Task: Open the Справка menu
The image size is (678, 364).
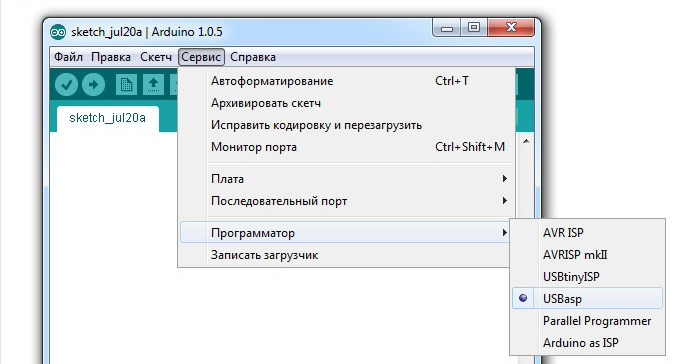Action: click(x=253, y=57)
